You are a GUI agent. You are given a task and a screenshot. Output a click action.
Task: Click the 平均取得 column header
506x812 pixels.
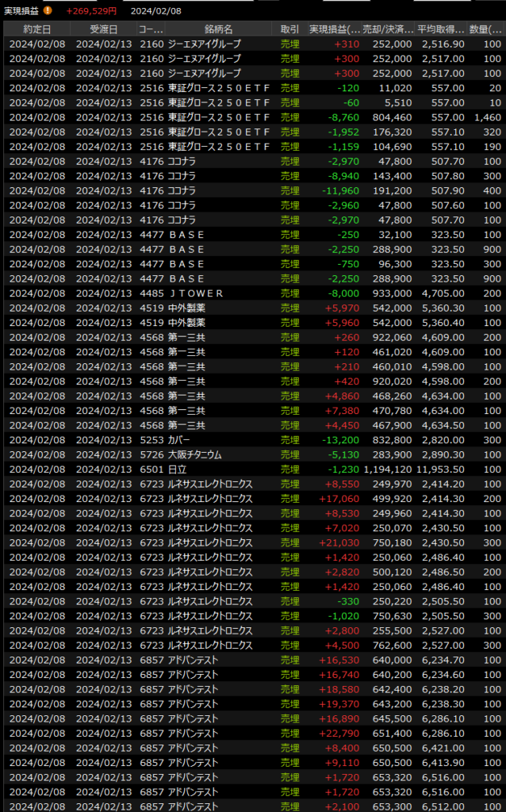pyautogui.click(x=442, y=29)
